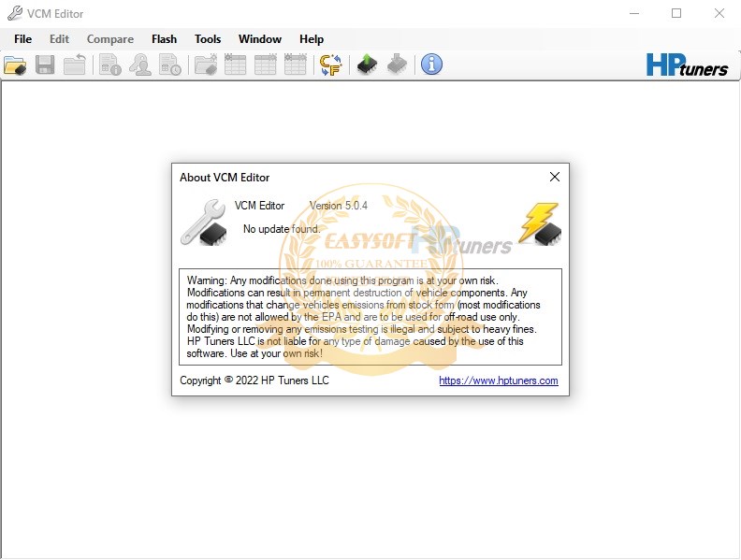Click the Open tune file folder icon
Screen dimensions: 741x560
click(x=15, y=65)
